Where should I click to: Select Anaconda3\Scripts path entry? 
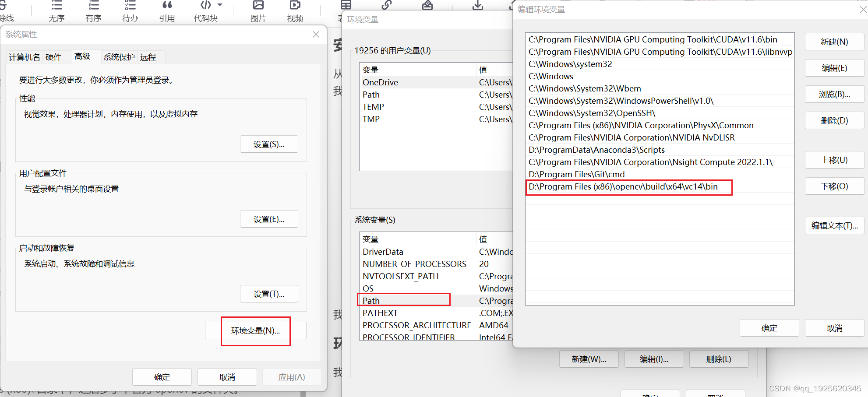coord(660,150)
